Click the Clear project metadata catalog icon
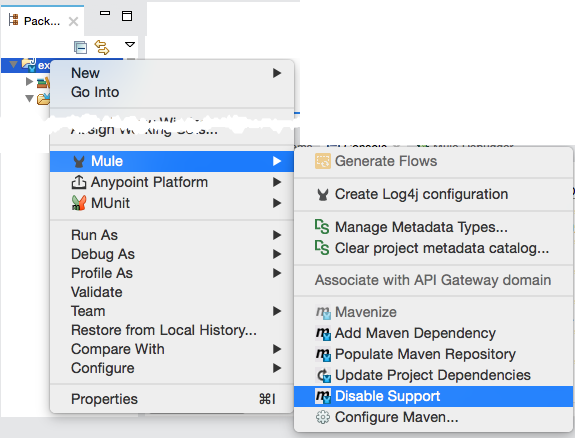This screenshot has height=438, width=575. (322, 248)
